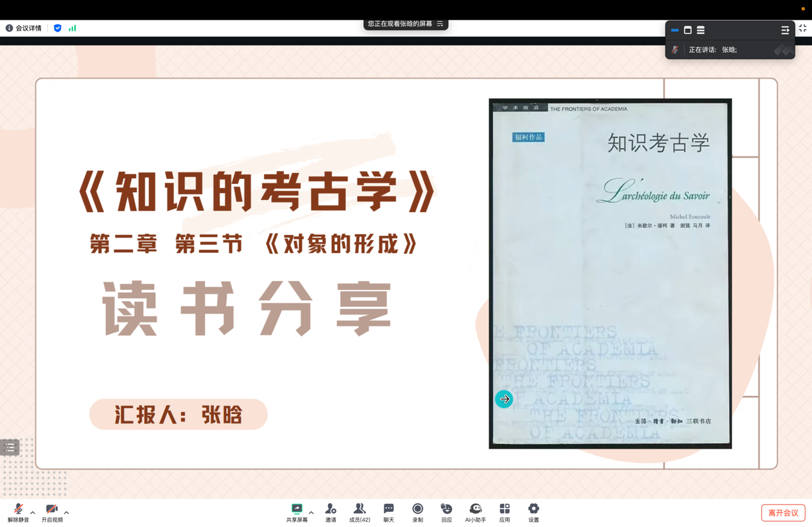Invite participants via 邀请 icon
Viewport: 812px width, 527px height.
pos(331,512)
